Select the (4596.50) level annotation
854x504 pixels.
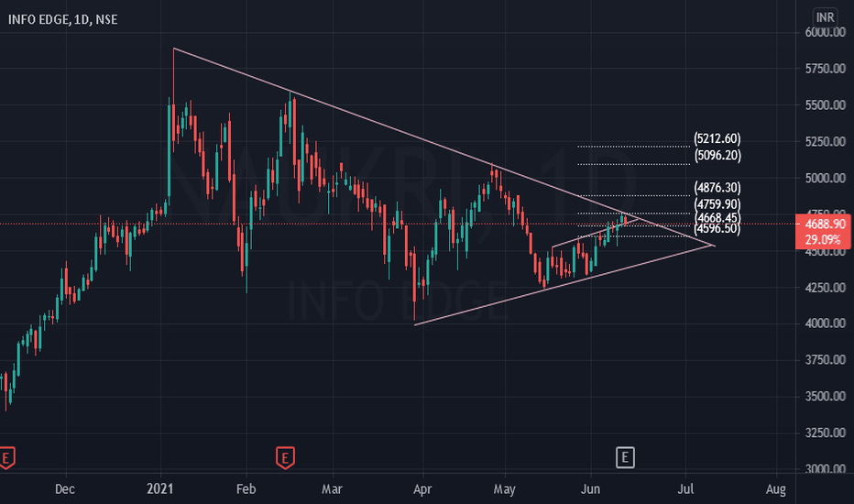coord(717,228)
